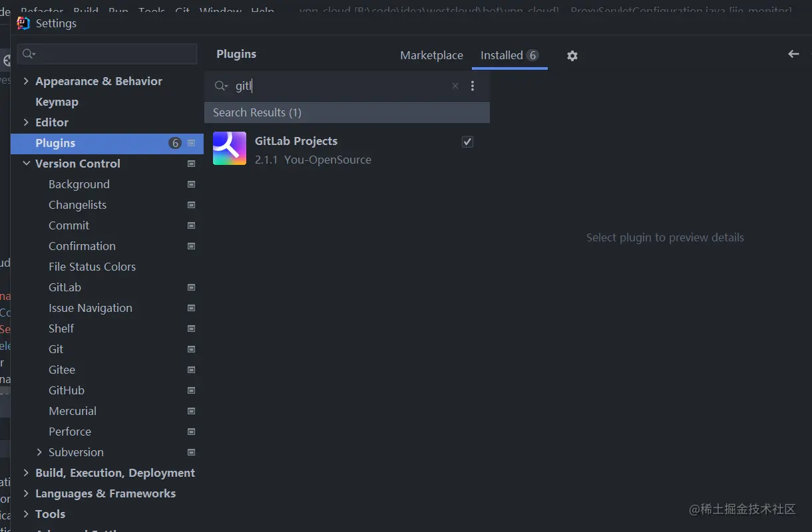Click inside the plugin search input
The height and width of the screenshot is (532, 812).
(x=333, y=86)
